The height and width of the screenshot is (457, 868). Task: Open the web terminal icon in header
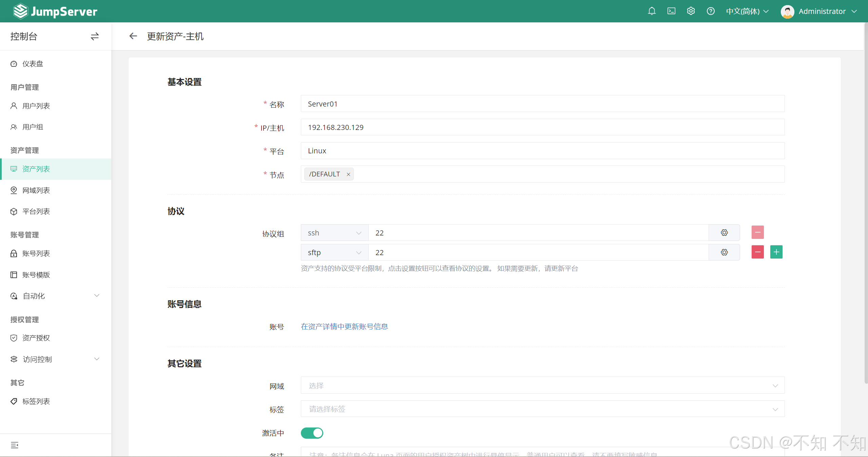(x=671, y=11)
